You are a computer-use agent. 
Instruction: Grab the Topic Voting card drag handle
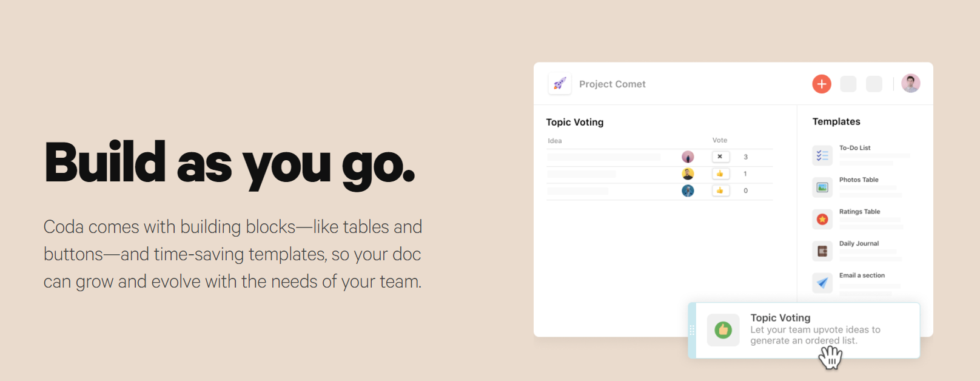[692, 331]
